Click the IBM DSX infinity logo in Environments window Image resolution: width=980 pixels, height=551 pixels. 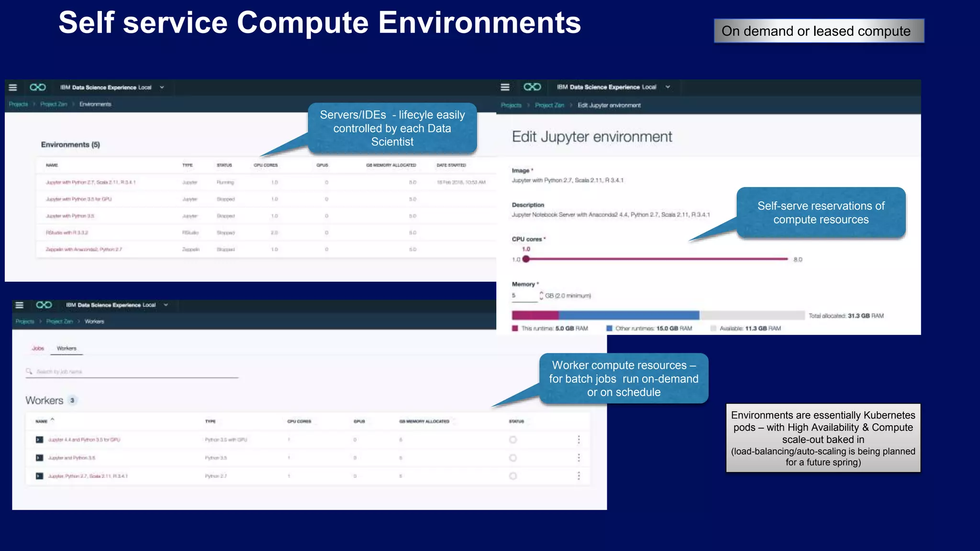pos(38,87)
